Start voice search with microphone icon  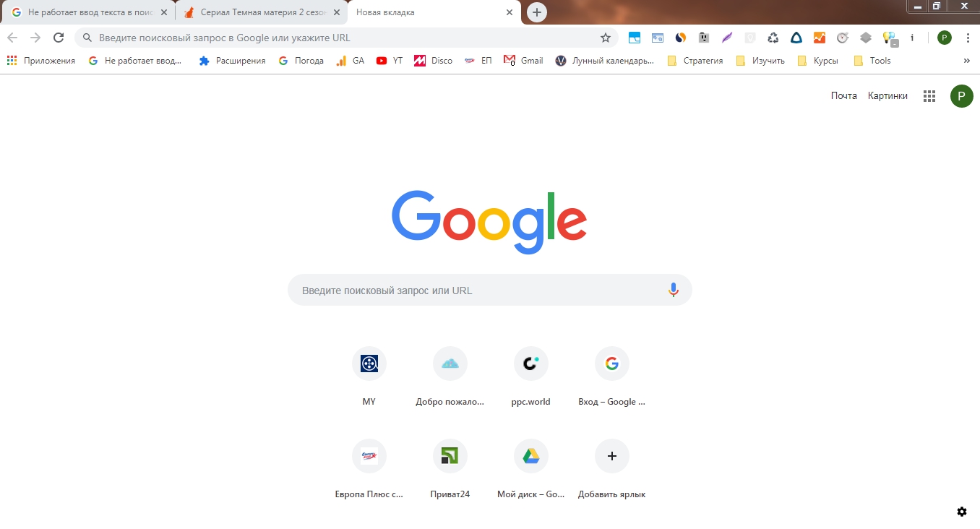pyautogui.click(x=674, y=291)
